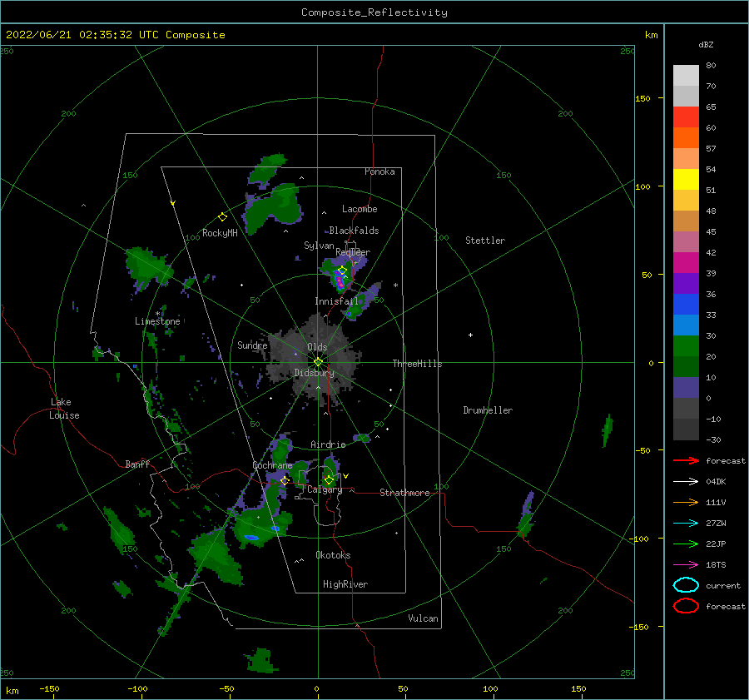Click the red 65-60 dBZ color swatch
Image resolution: width=749 pixels, height=700 pixels.
686,117
